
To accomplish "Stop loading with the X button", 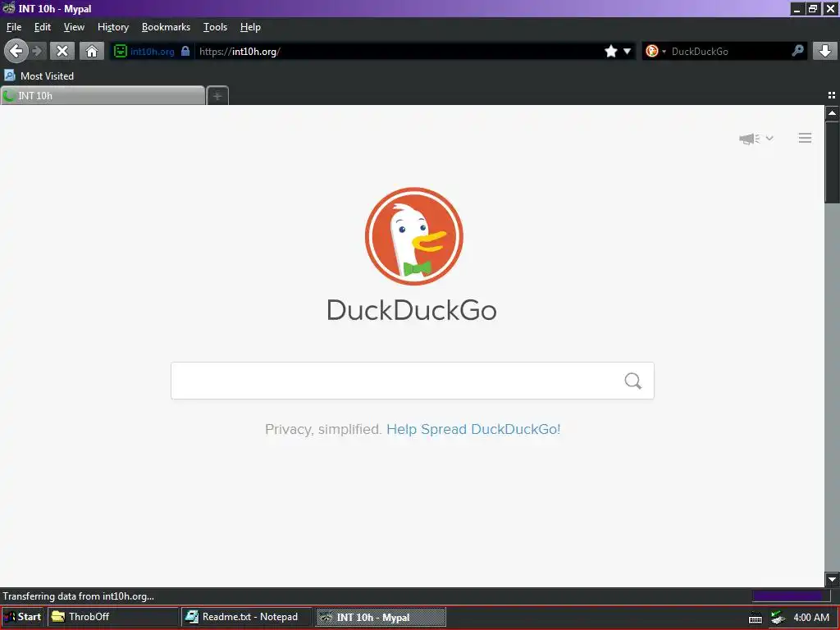I will [x=62, y=52].
